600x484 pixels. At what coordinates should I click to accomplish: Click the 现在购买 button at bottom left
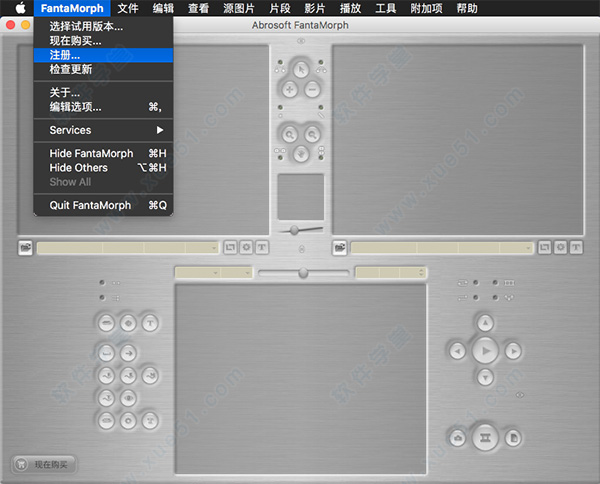[x=44, y=464]
